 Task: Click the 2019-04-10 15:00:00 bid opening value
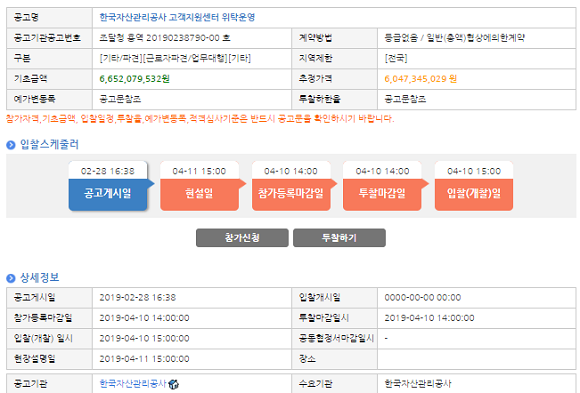[144, 338]
